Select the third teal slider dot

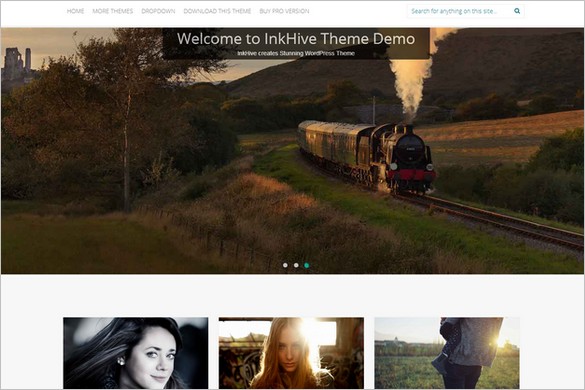click(306, 265)
